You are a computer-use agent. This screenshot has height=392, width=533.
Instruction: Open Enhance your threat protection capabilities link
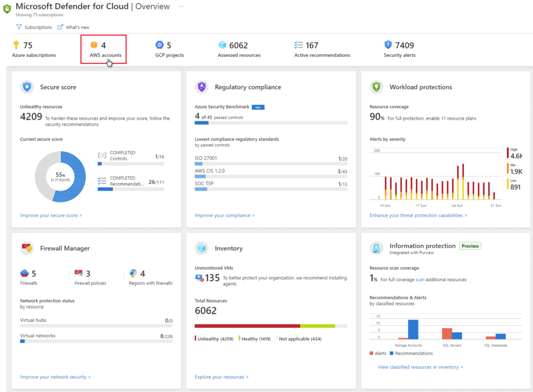point(418,216)
